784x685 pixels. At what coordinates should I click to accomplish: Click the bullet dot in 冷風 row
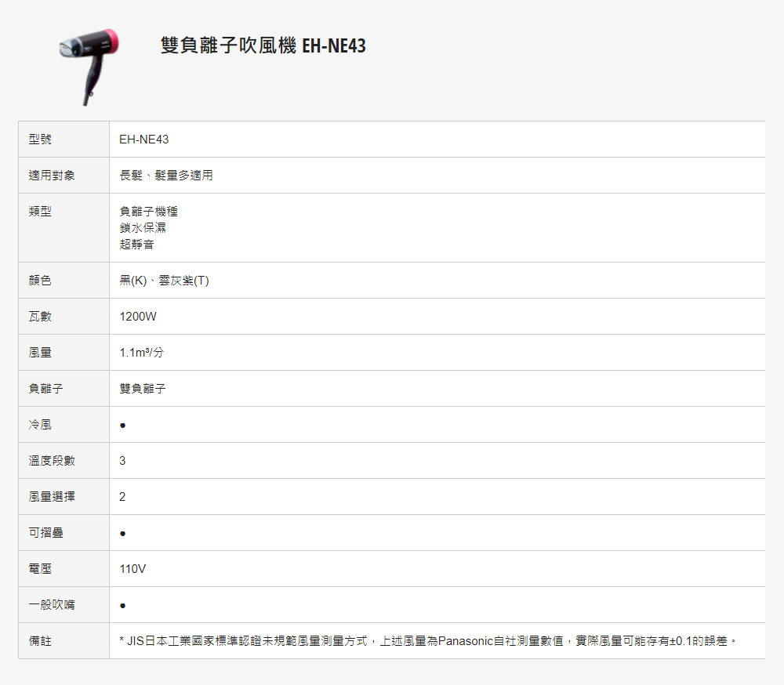click(122, 426)
